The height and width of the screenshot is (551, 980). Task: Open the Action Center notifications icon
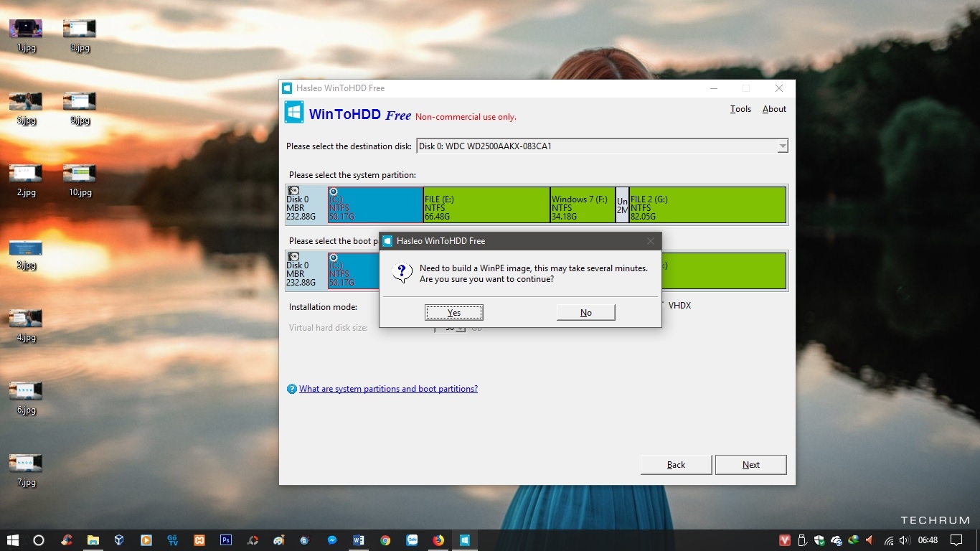(956, 540)
